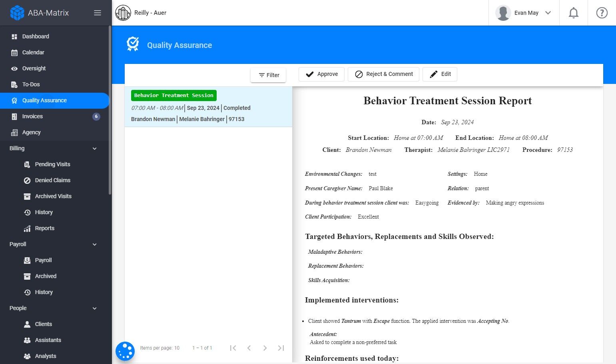Click the Clients person icon
This screenshot has height=364, width=616.
pyautogui.click(x=27, y=324)
